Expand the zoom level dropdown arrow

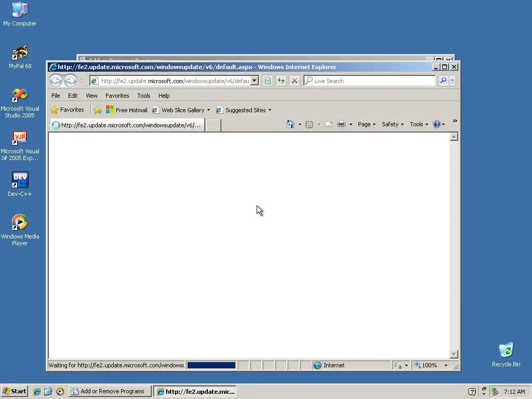(x=446, y=365)
